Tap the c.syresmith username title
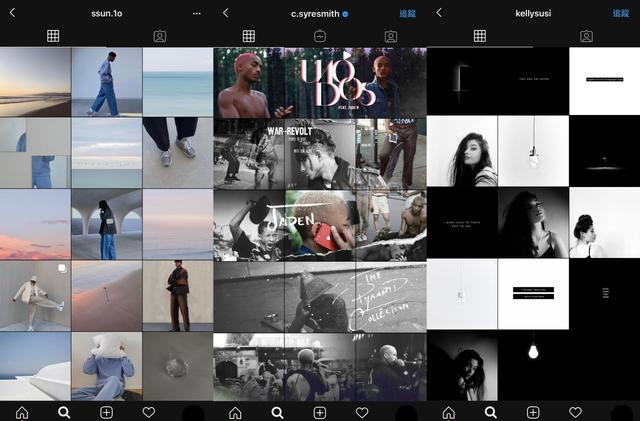This screenshot has height=421, width=640. (x=315, y=14)
